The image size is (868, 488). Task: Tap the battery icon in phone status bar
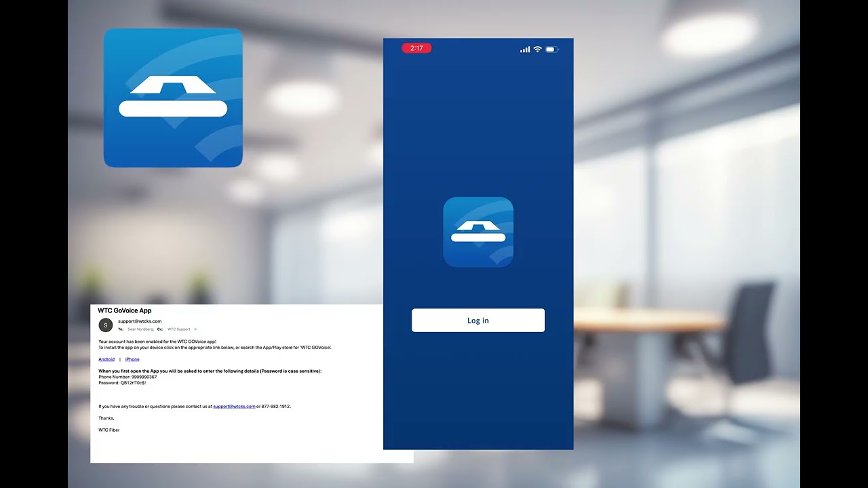pos(551,49)
